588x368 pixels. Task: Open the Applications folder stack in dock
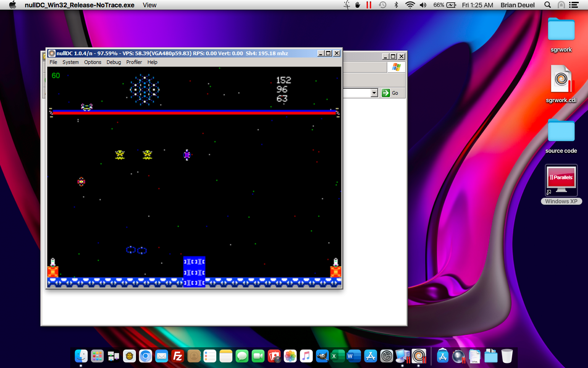pyautogui.click(x=442, y=356)
